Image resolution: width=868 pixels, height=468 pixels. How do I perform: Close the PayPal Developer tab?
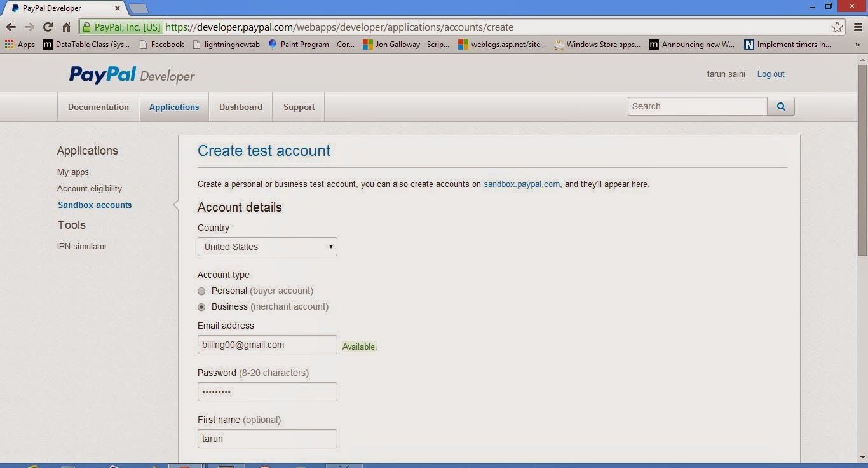[x=118, y=8]
